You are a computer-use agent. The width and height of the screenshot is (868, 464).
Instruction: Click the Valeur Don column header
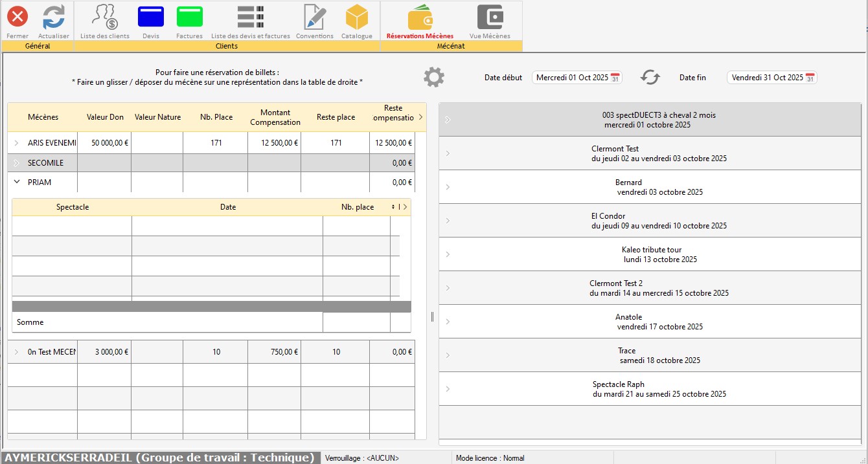[105, 117]
